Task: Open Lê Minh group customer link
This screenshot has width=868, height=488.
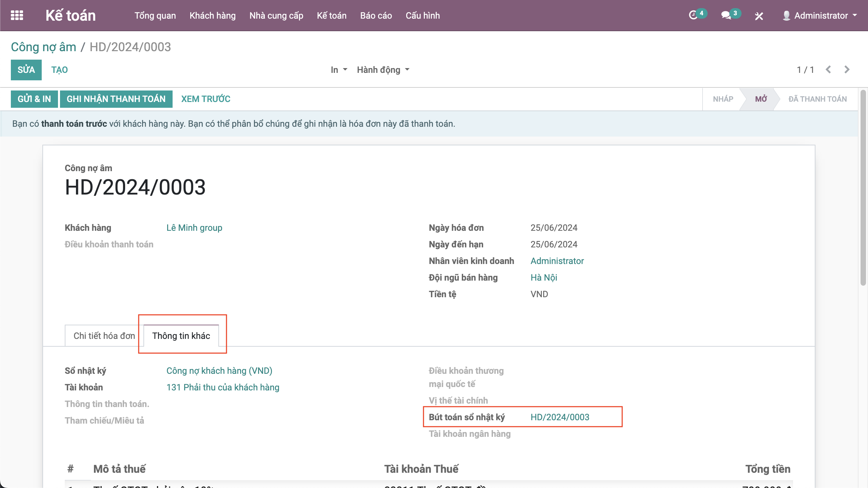Action: pyautogui.click(x=194, y=228)
